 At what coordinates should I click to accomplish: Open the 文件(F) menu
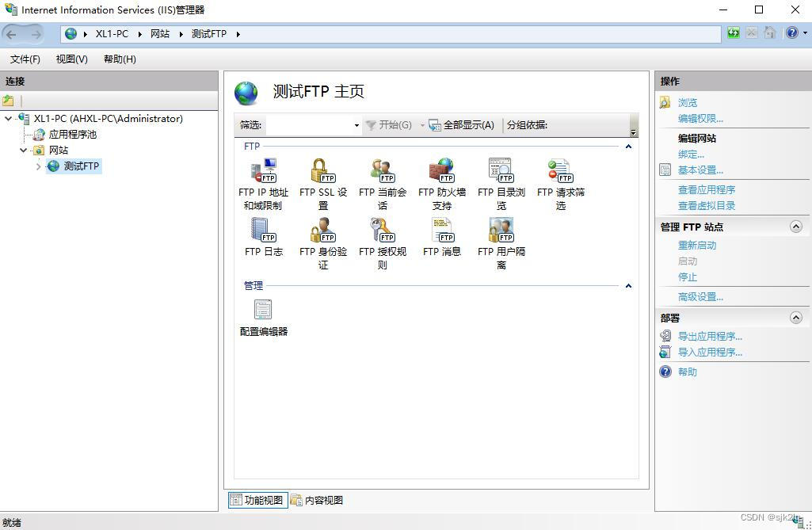coord(25,59)
